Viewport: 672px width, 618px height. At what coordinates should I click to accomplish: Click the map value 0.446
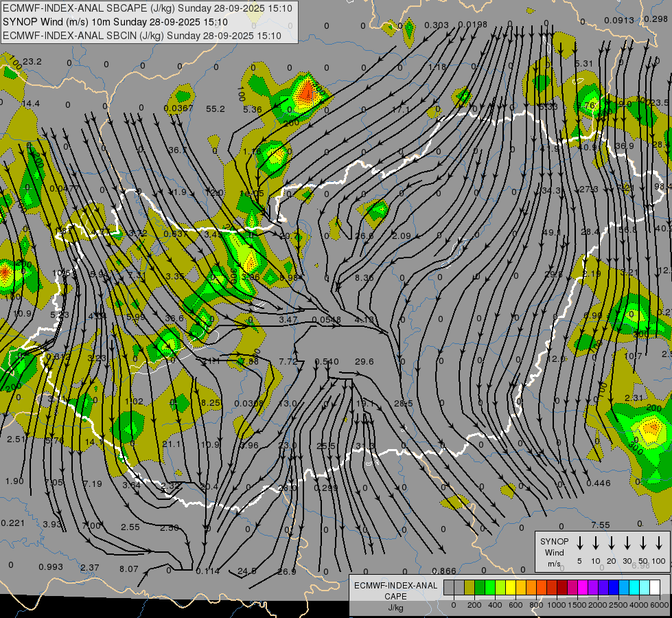599,483
